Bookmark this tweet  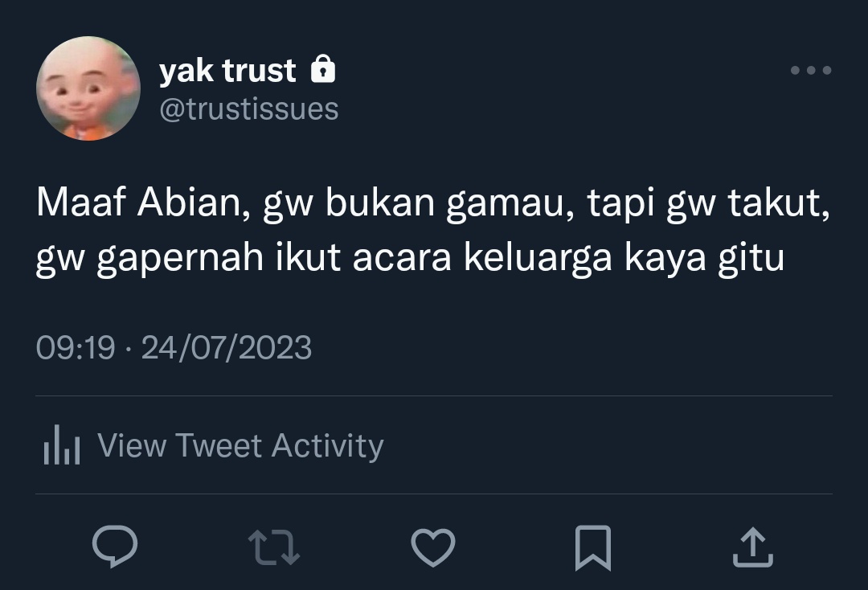(x=593, y=547)
